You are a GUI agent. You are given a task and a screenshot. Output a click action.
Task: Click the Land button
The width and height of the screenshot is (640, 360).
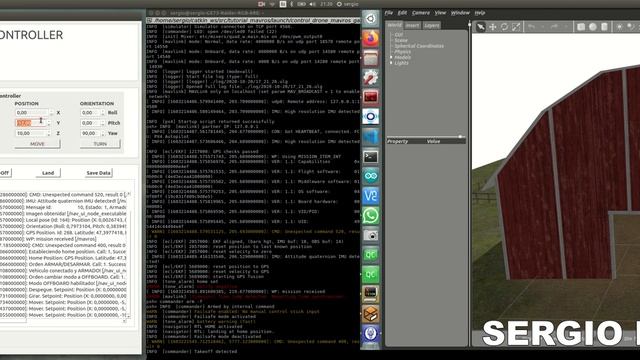coord(48,173)
